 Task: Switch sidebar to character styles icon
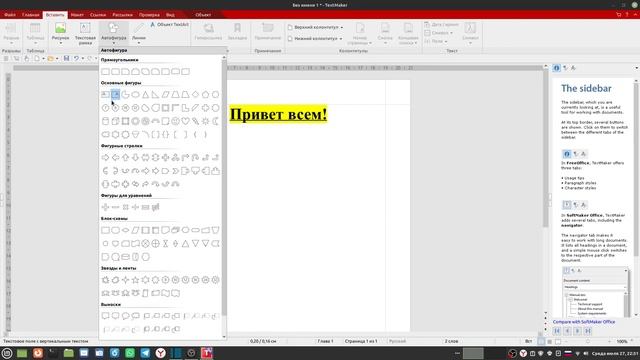(573, 68)
